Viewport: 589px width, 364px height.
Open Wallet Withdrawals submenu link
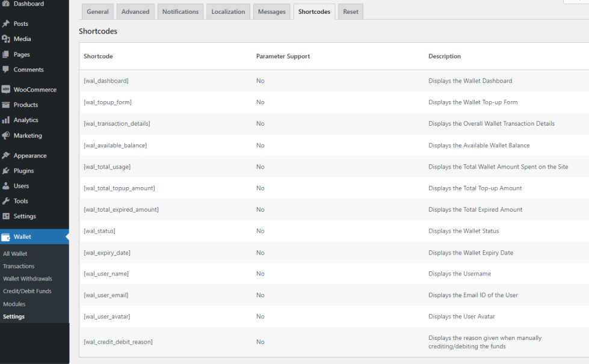click(28, 279)
